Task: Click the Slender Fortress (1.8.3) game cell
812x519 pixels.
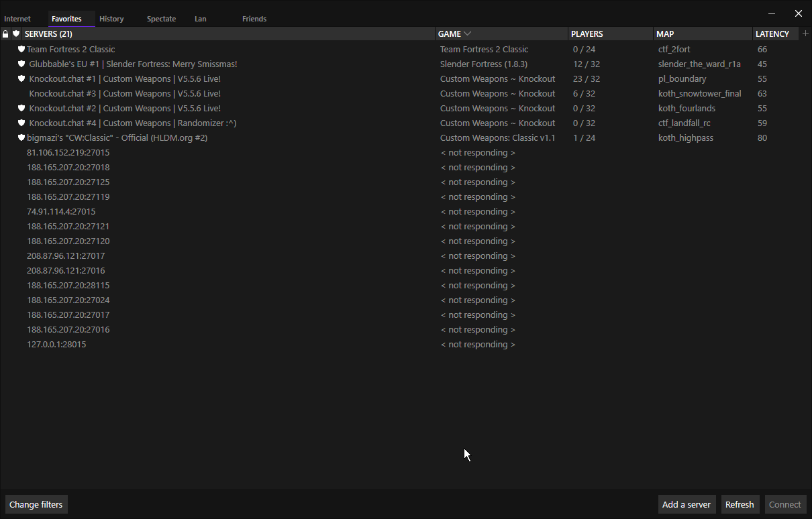Action: coord(484,64)
